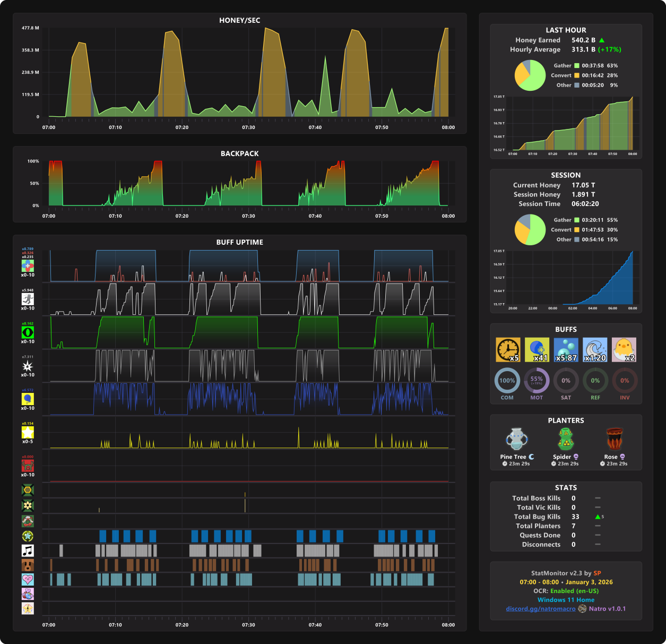Click the green radioactive Spider planter icon

pyautogui.click(x=566, y=439)
